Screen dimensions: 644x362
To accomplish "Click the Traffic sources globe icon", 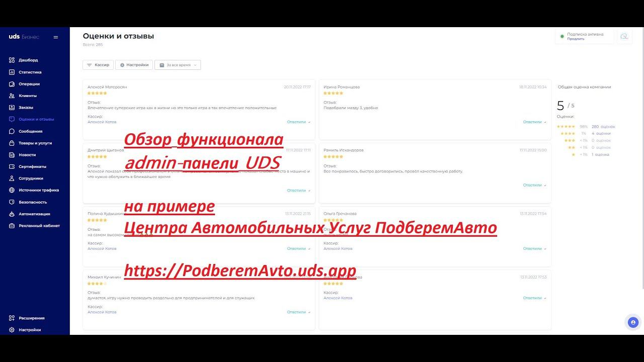I will [12, 191].
